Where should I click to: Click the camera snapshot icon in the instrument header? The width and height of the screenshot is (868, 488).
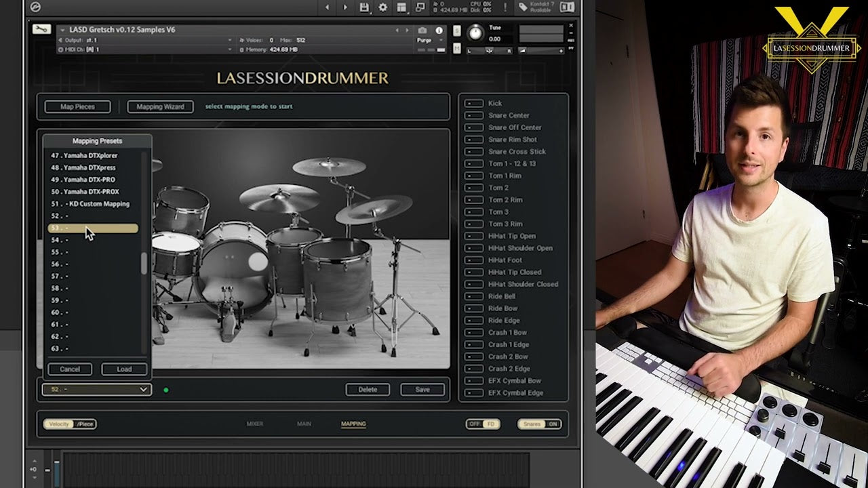[422, 30]
